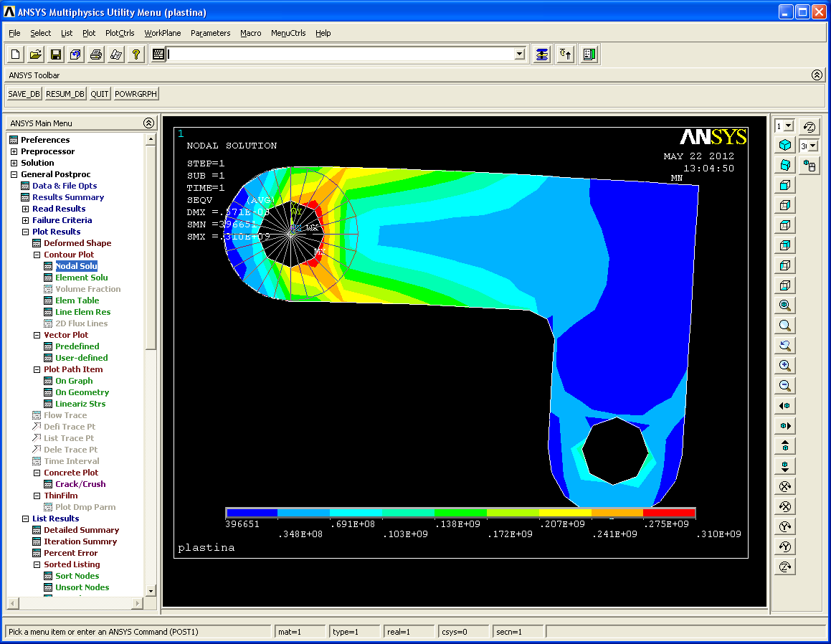The height and width of the screenshot is (644, 831).
Task: Click the Save Analysis floppy disk icon
Action: coord(56,54)
